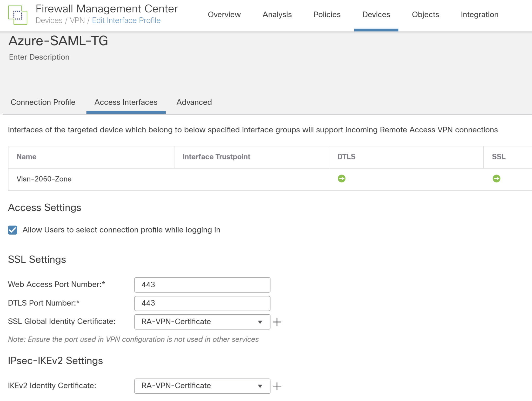
Task: Open the IKEv2 Identity Certificate dropdown
Action: (260, 386)
